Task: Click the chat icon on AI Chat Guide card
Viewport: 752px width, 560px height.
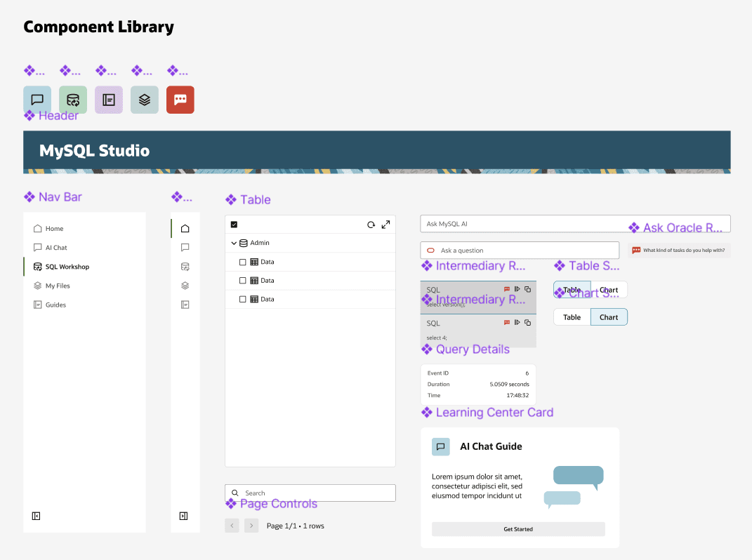Action: [x=441, y=446]
